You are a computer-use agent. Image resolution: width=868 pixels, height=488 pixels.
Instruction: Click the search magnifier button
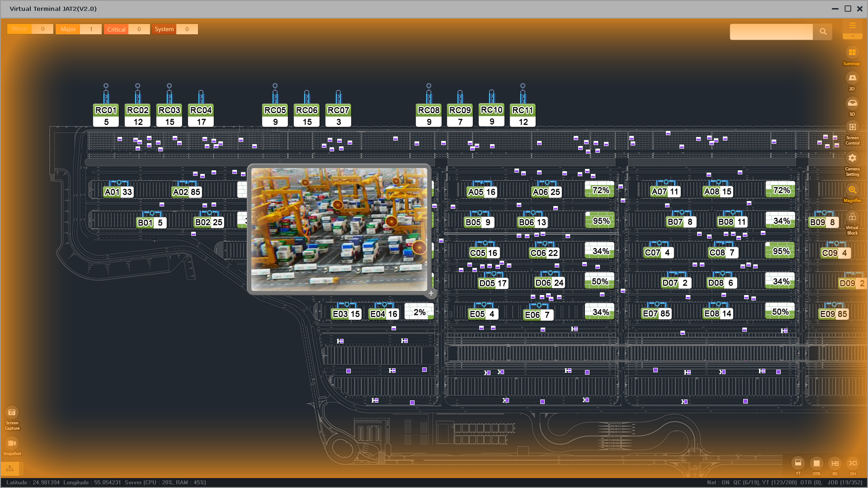[x=823, y=32]
